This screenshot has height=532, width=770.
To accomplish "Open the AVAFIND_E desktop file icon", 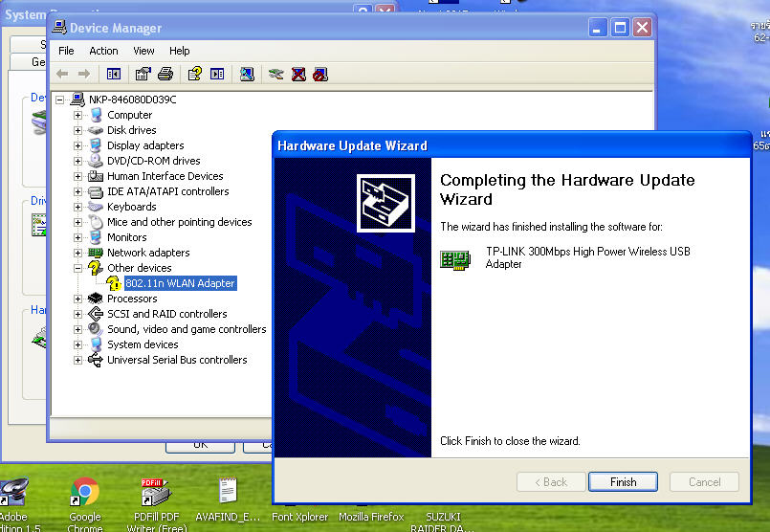I will click(x=228, y=490).
